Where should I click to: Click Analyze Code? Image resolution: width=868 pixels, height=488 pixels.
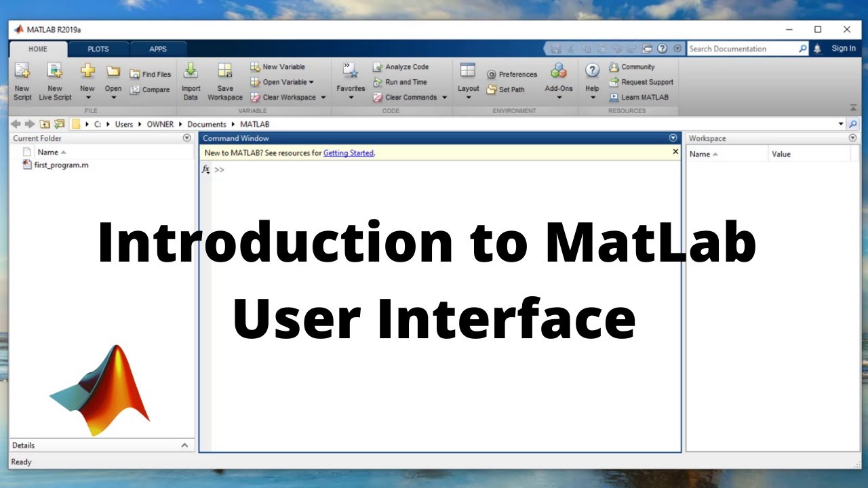coord(401,67)
